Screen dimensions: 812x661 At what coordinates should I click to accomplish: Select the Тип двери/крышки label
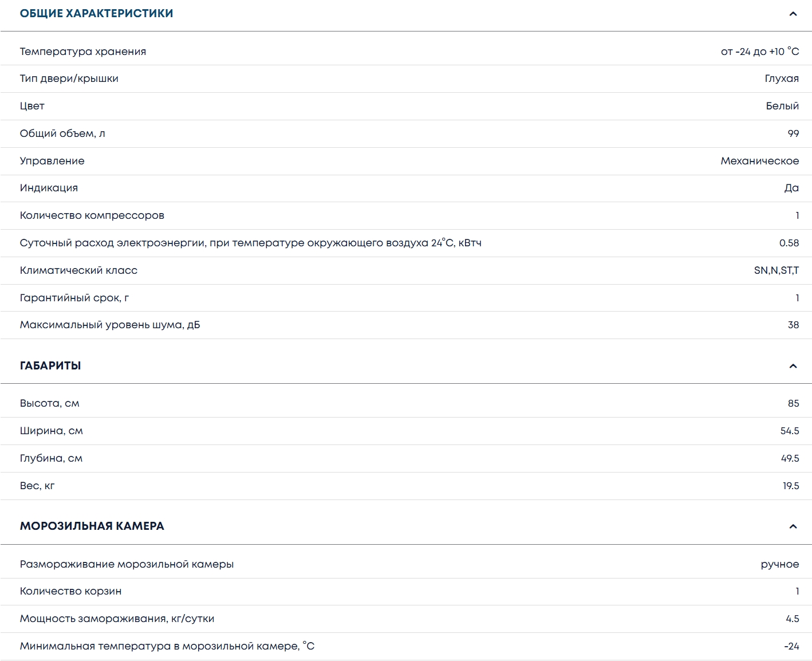pyautogui.click(x=69, y=78)
